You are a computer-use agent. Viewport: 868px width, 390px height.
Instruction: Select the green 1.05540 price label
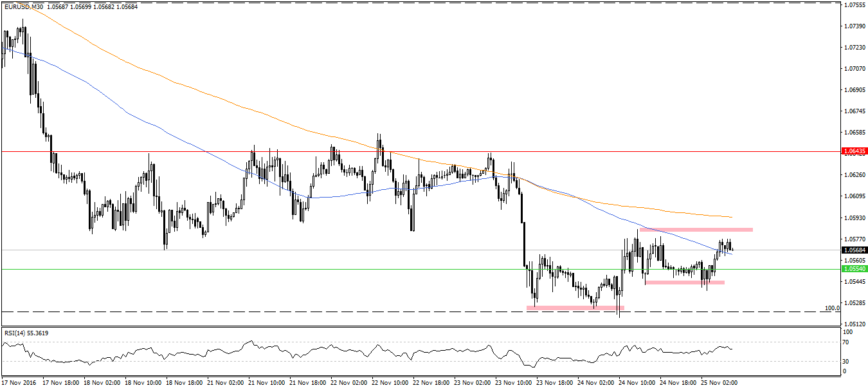(854, 269)
